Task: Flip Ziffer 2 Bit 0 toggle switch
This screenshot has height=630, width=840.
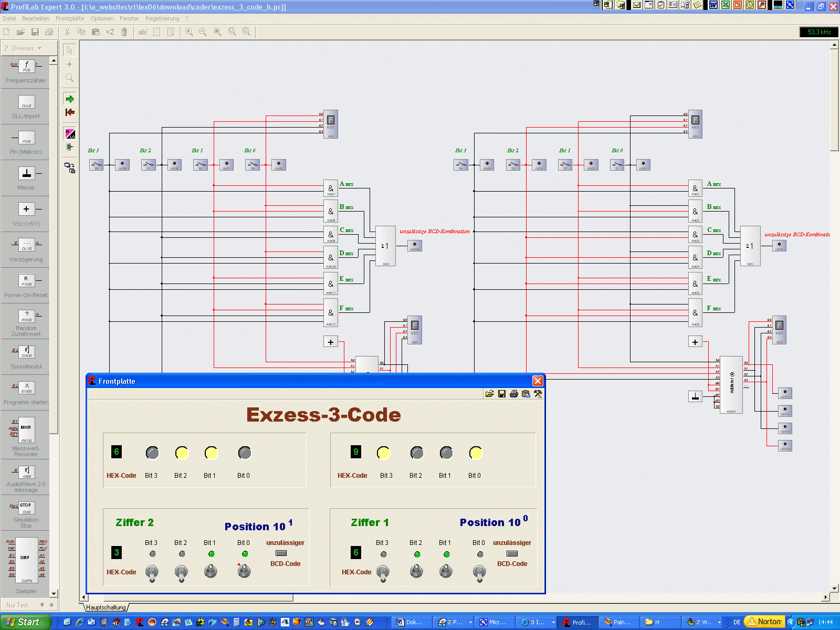Action: coord(244,571)
